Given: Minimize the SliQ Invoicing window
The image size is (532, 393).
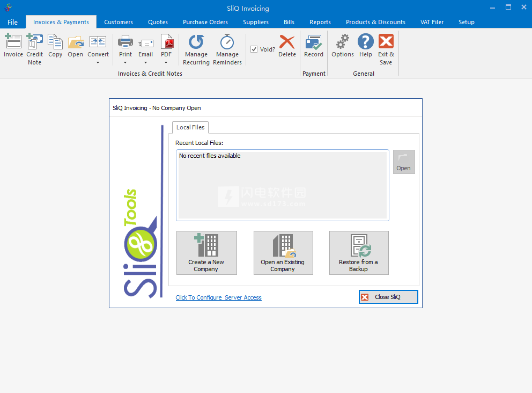Looking at the screenshot, I should (x=493, y=8).
